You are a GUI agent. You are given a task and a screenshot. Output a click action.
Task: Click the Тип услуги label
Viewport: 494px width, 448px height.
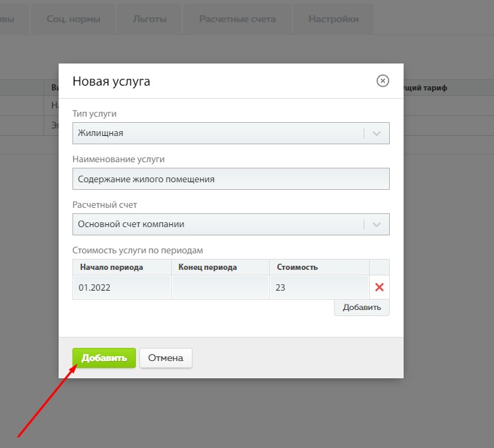click(x=95, y=113)
